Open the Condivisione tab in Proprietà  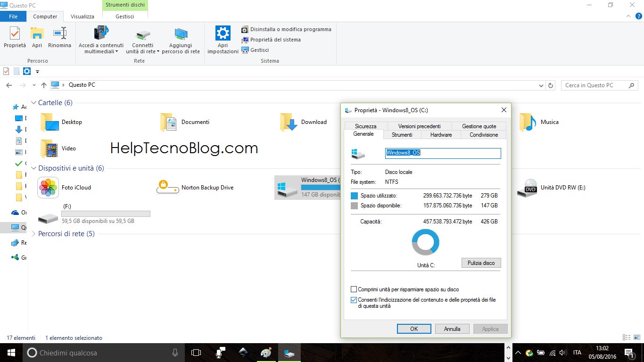click(x=484, y=135)
